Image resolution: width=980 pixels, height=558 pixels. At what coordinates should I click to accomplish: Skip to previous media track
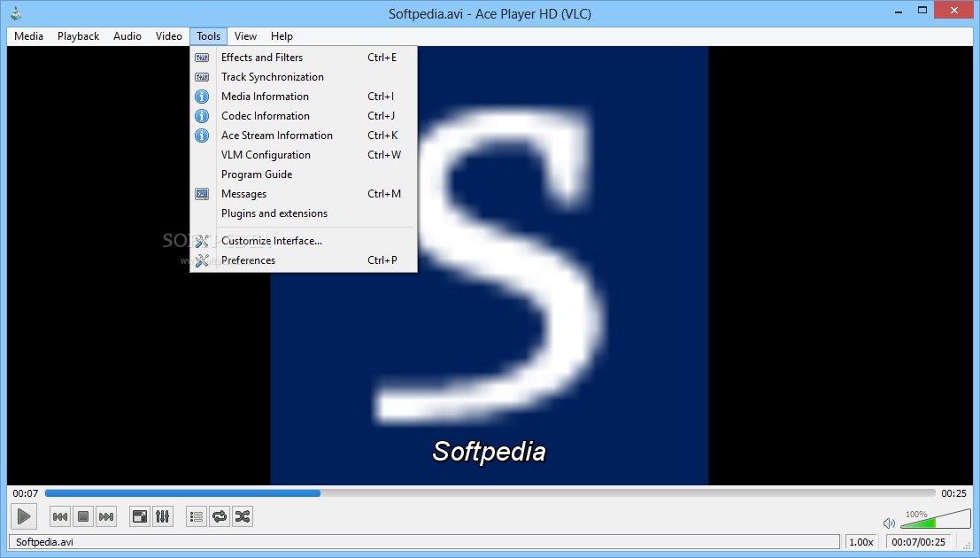[x=60, y=516]
